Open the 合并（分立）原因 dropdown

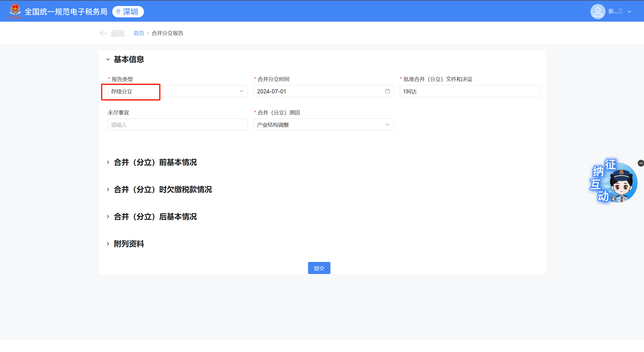(x=324, y=125)
